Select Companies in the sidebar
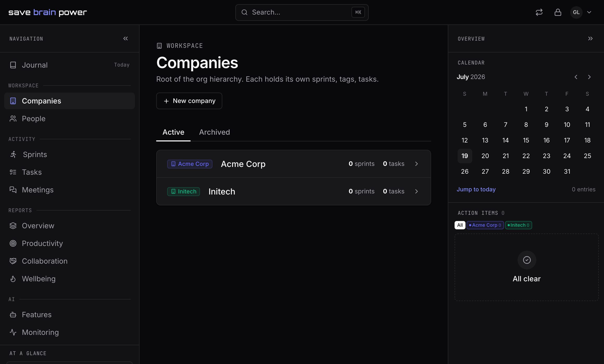This screenshot has height=364, width=604. [x=70, y=101]
